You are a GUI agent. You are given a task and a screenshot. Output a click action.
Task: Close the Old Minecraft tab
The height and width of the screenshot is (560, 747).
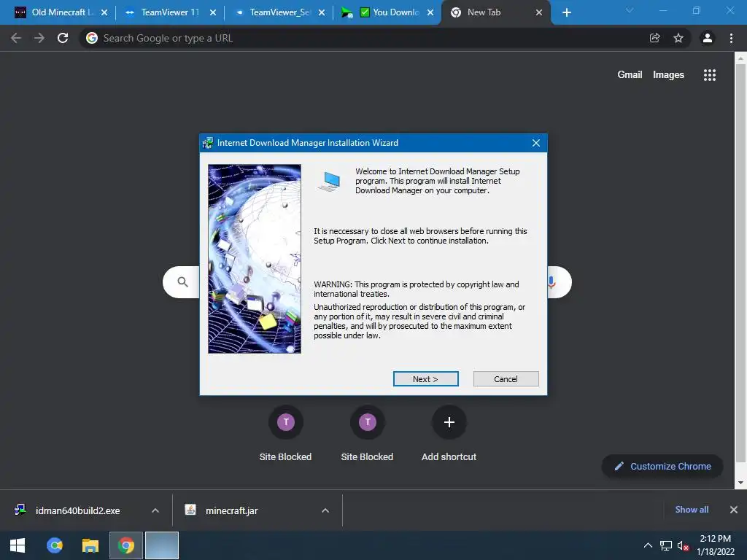coord(104,12)
